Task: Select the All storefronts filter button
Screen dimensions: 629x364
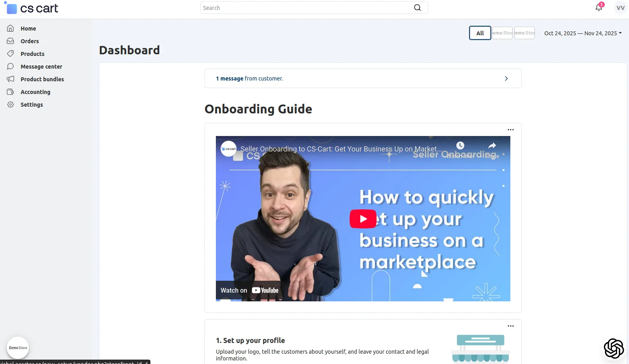Action: click(480, 33)
